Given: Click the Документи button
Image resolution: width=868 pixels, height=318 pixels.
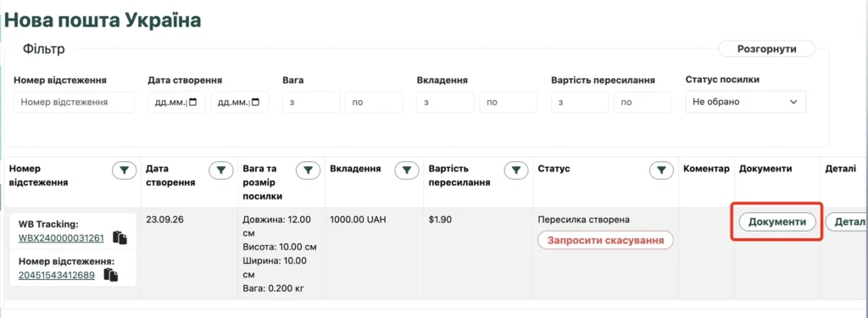Looking at the screenshot, I should coord(777,222).
